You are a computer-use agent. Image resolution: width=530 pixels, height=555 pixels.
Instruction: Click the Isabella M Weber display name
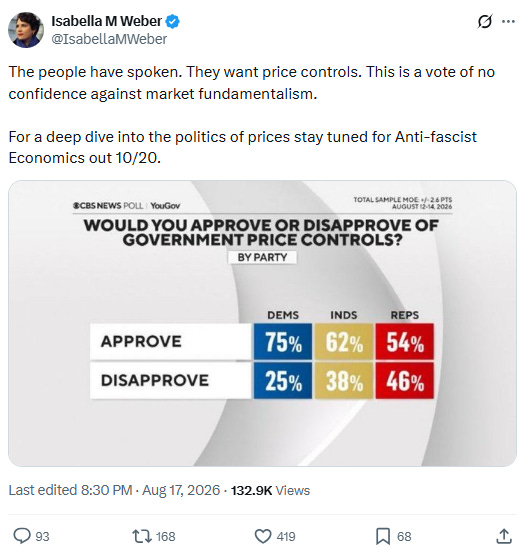click(x=107, y=21)
